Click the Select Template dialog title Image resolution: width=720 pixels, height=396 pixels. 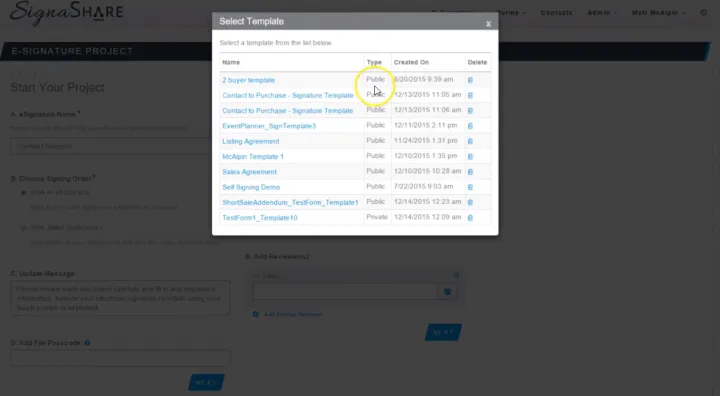[x=252, y=21]
